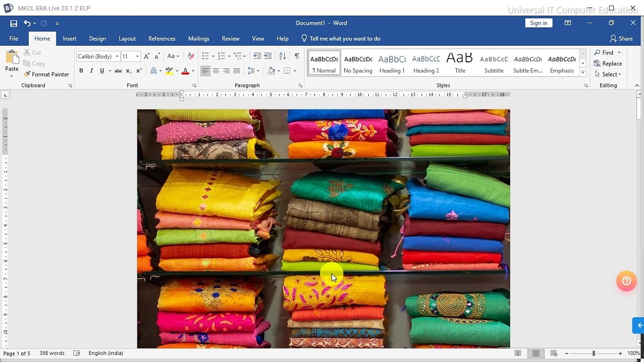
Task: Open the Line and Paragraph Spacing dropdown
Action: (x=253, y=71)
